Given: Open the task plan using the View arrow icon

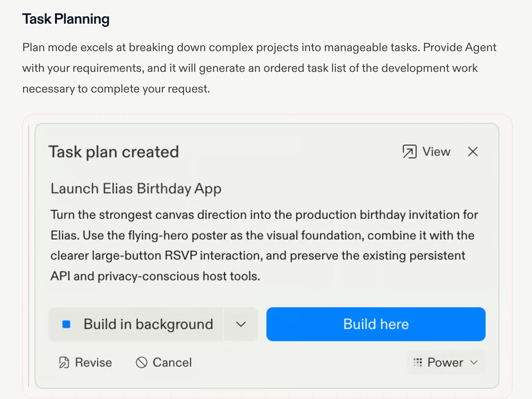Looking at the screenshot, I should 409,152.
